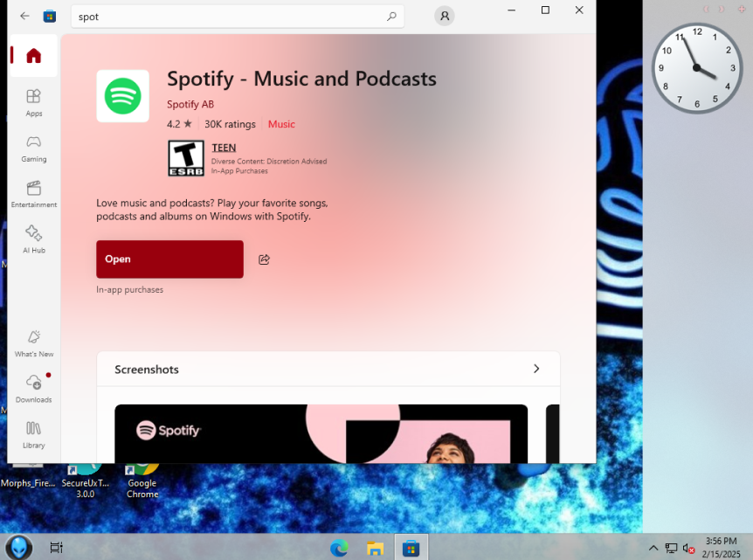Open AI Hub in the sidebar

pos(33,239)
